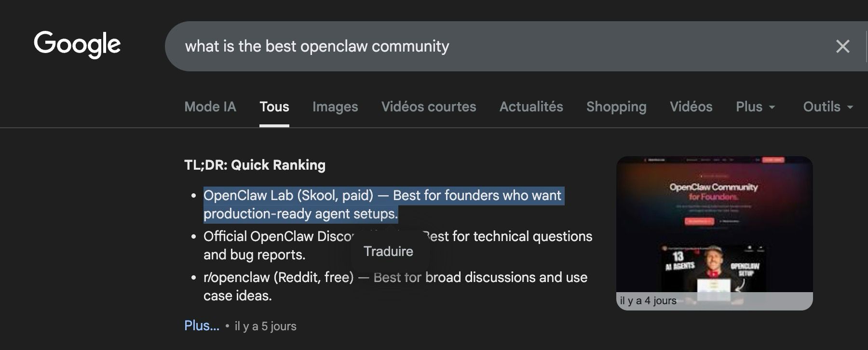Expand the Outils dropdown

click(x=827, y=107)
